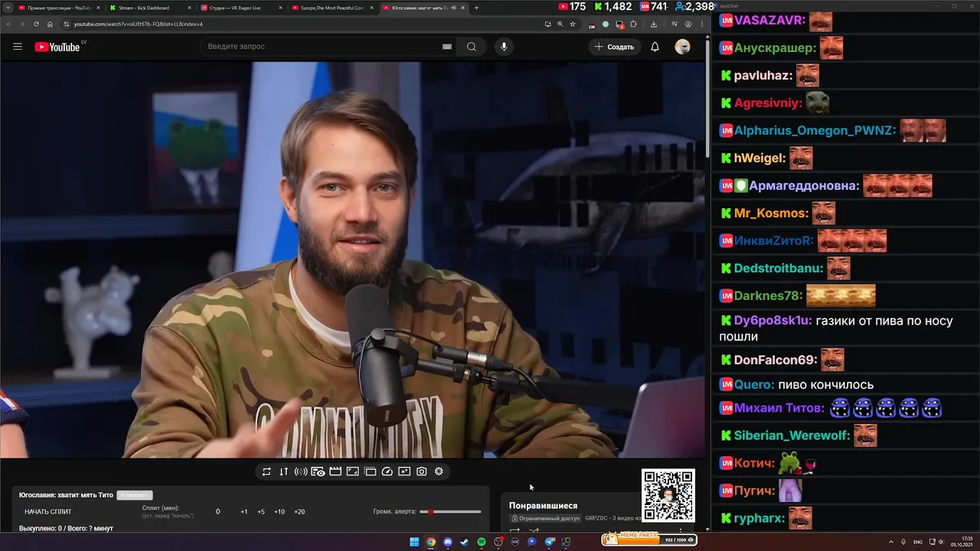Open Spotify from the taskbar
The height and width of the screenshot is (551, 980).
[x=482, y=542]
